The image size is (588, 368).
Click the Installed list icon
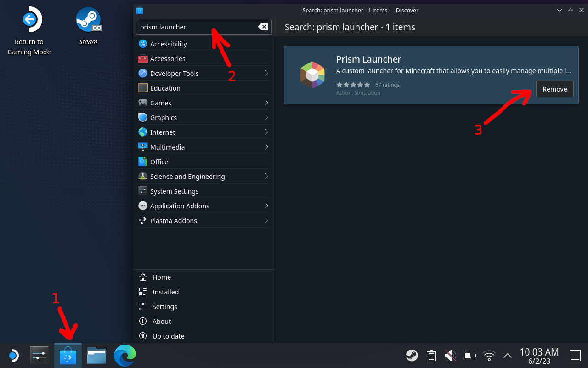pyautogui.click(x=143, y=292)
